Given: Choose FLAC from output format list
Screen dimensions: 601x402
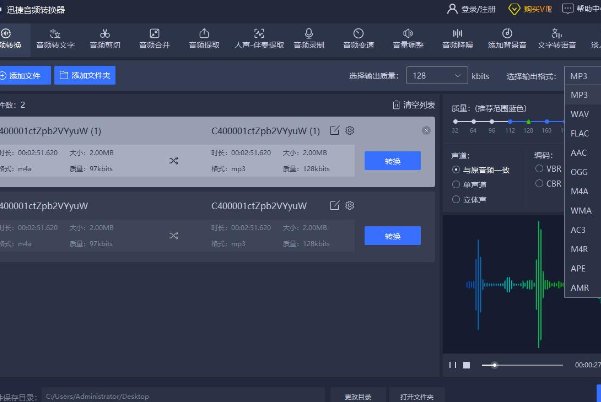Looking at the screenshot, I should tap(579, 133).
